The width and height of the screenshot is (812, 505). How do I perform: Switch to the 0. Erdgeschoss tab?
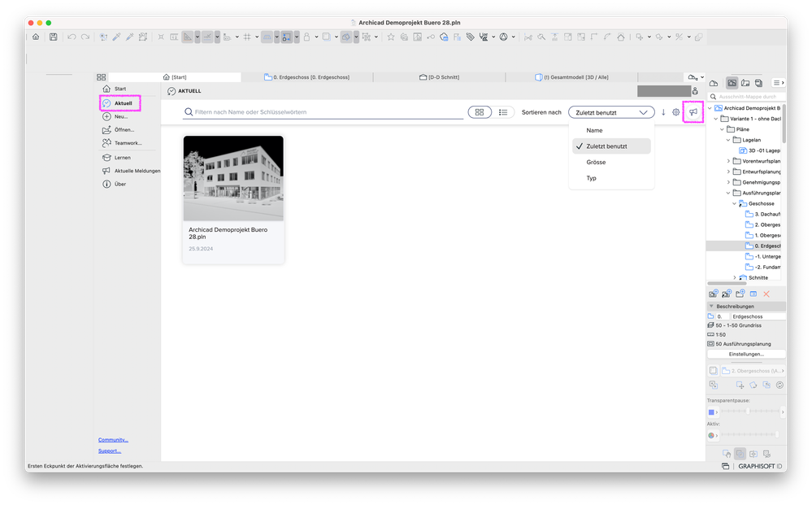(307, 77)
